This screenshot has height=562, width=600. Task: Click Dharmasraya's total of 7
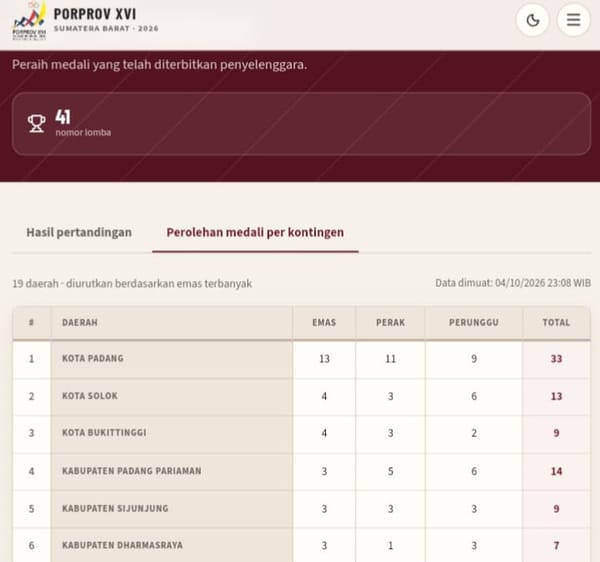pyautogui.click(x=556, y=546)
